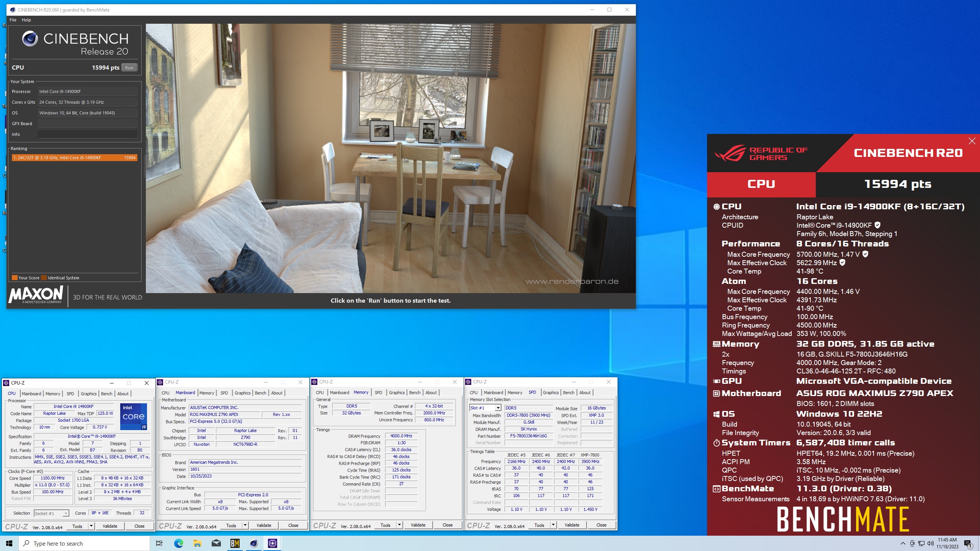Click Validate in the CPU-Z SPD window
This screenshot has height=551, width=980.
point(572,525)
